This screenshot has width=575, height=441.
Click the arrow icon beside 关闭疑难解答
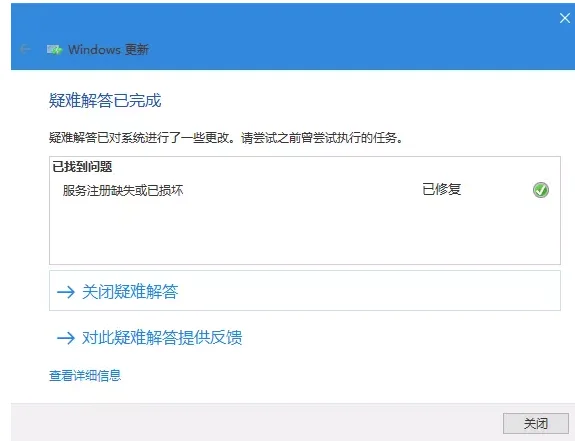click(x=66, y=292)
